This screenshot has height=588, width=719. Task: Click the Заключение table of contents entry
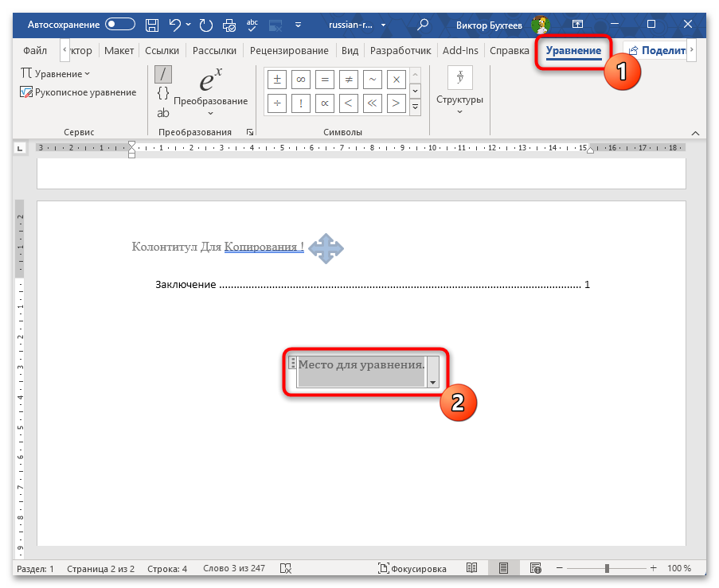coord(373,285)
